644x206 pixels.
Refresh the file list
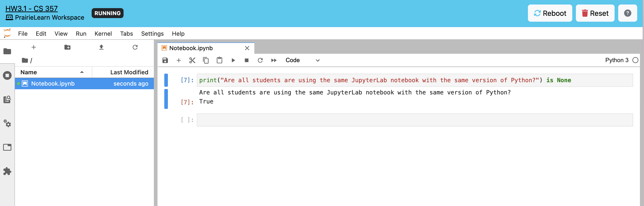pyautogui.click(x=135, y=47)
